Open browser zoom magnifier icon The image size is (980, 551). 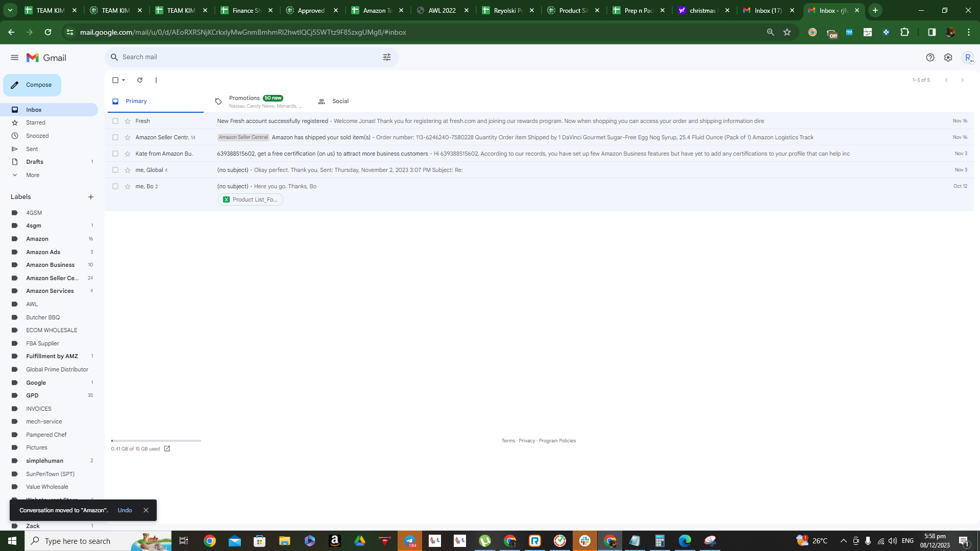[770, 32]
